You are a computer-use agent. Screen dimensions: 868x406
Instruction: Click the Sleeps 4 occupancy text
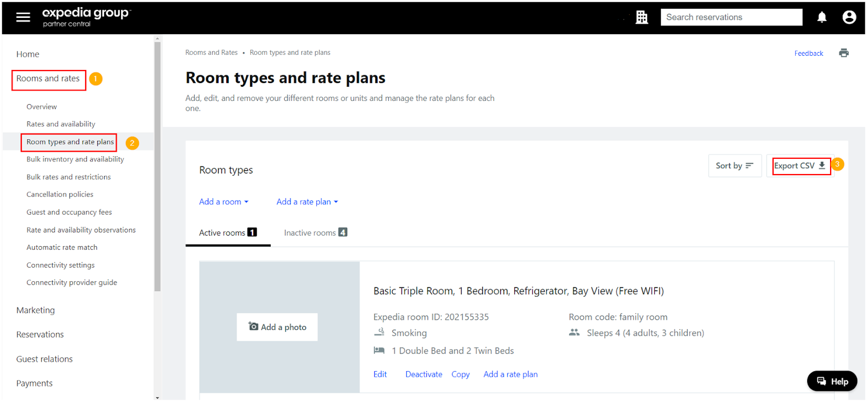click(x=646, y=333)
